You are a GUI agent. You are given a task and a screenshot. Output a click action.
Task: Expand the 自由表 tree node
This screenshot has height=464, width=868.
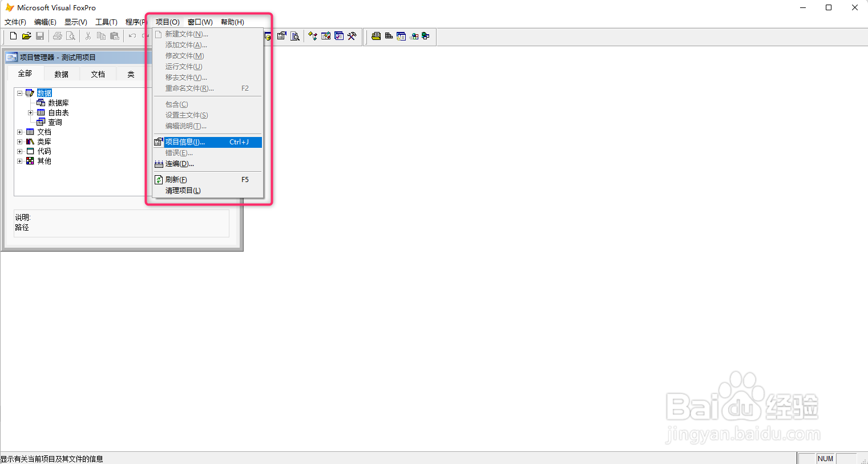[x=30, y=112]
